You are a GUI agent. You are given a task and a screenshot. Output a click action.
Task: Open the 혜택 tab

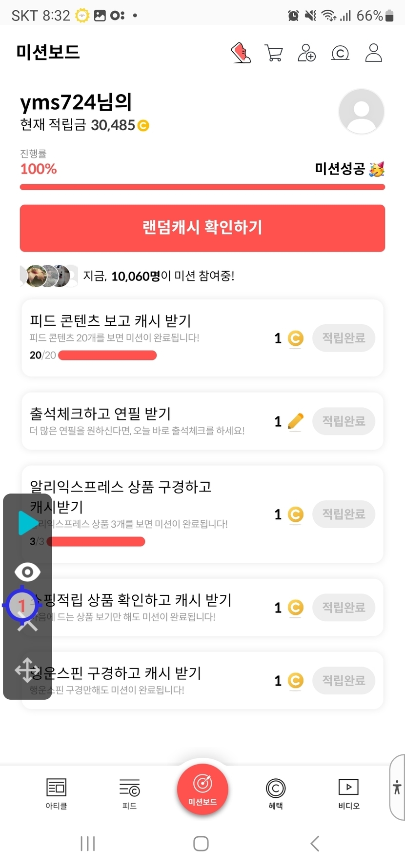click(x=276, y=793)
